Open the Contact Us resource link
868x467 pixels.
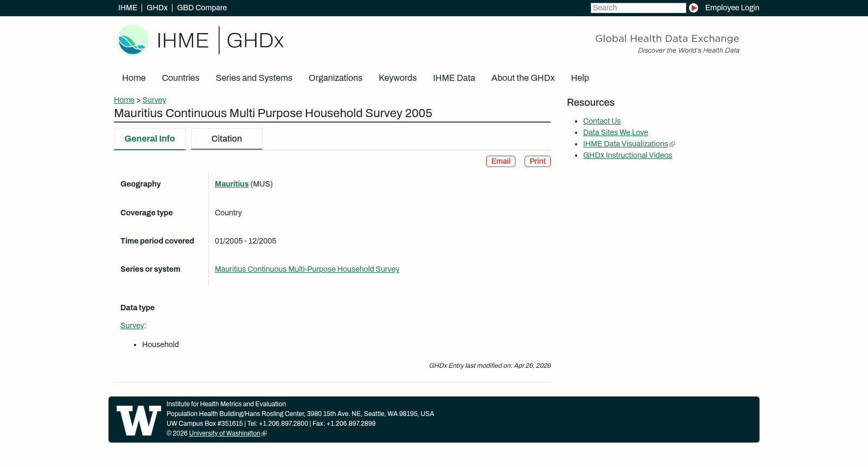602,121
